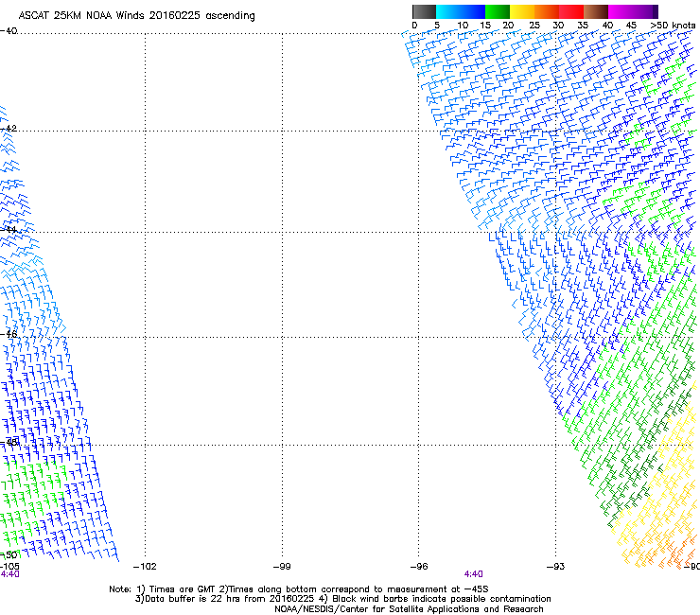The image size is (700, 615).
Task: Click the NOAA/NESDIS credit line
Action: point(409,609)
